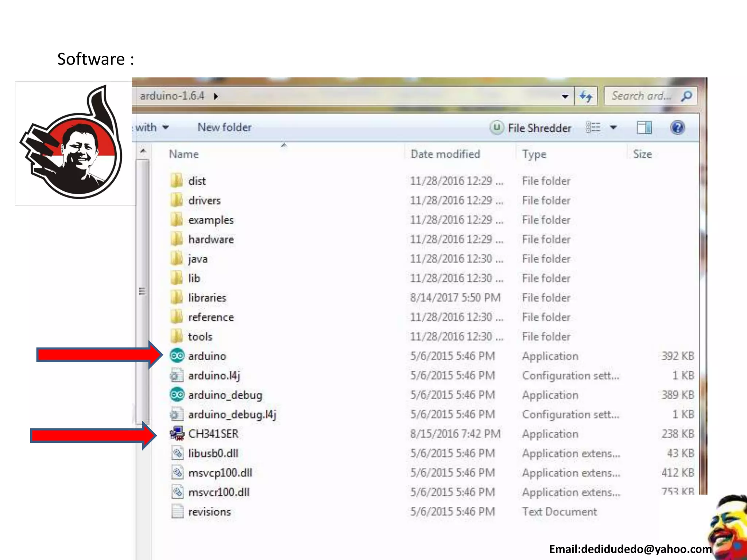Open the address bar history dropdown
747x560 pixels.
[x=565, y=97]
